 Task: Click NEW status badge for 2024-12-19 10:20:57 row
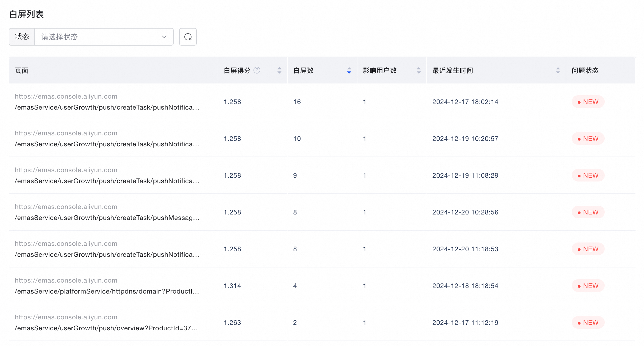tap(588, 139)
